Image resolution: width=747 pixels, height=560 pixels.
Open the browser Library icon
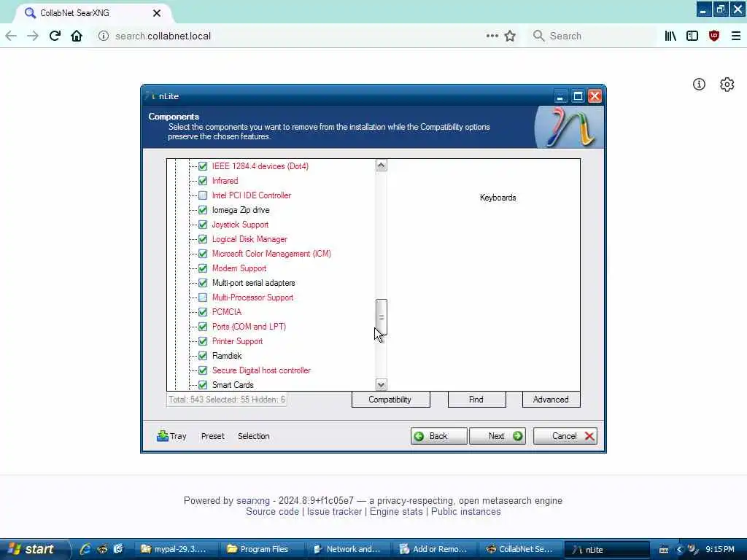[x=670, y=36]
